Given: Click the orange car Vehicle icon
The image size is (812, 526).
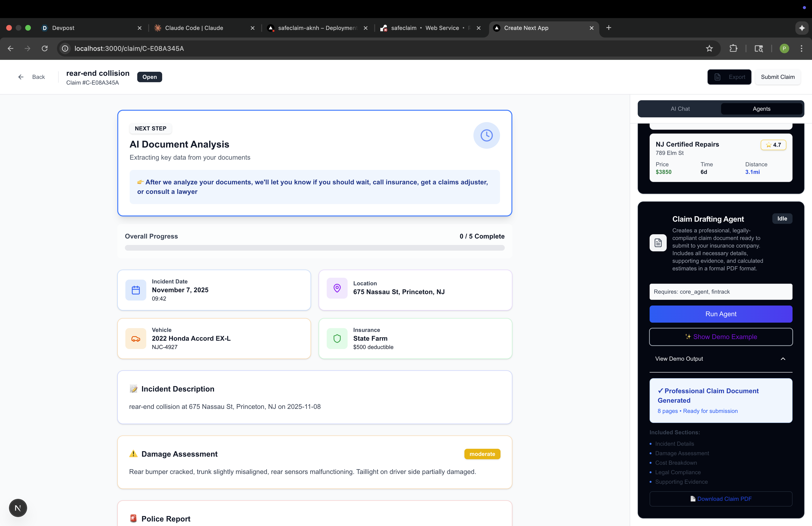Looking at the screenshot, I should (136, 339).
